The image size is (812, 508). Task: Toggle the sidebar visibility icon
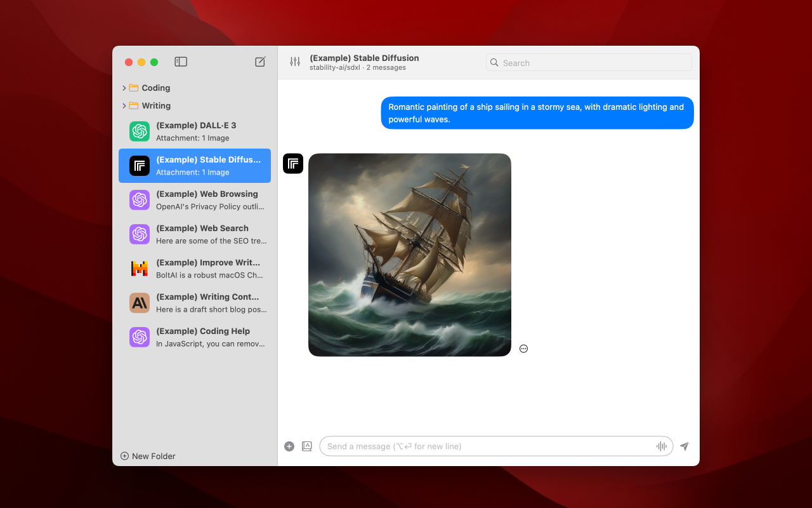[x=180, y=62]
